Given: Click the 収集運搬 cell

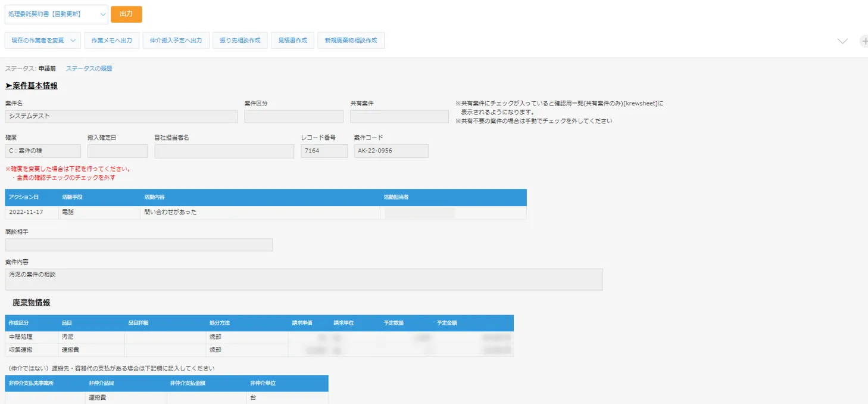Looking at the screenshot, I should click(32, 350).
